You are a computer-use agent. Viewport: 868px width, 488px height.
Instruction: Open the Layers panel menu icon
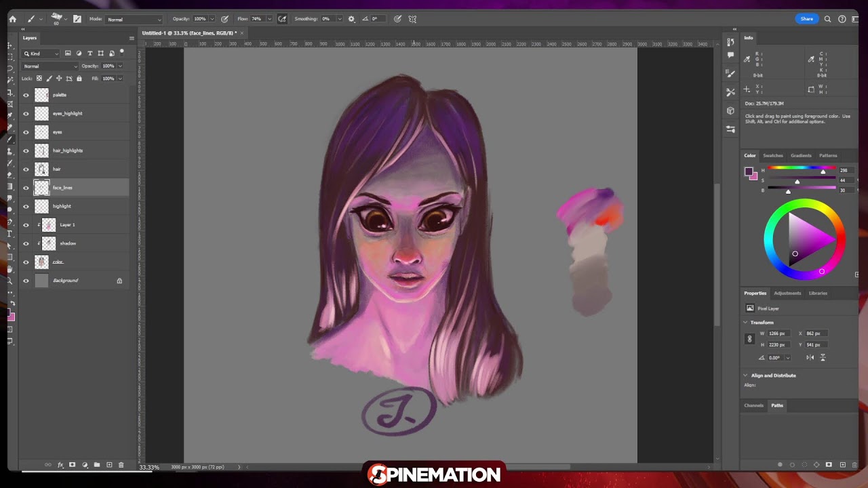point(132,38)
